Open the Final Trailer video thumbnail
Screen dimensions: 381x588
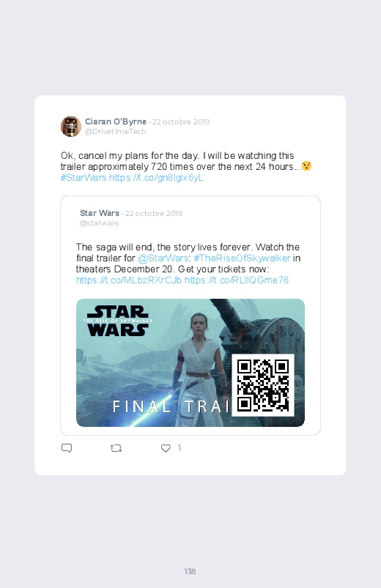[190, 362]
